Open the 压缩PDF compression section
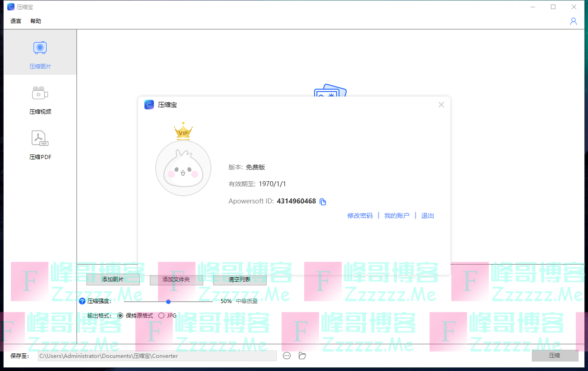The width and height of the screenshot is (588, 371). point(40,138)
